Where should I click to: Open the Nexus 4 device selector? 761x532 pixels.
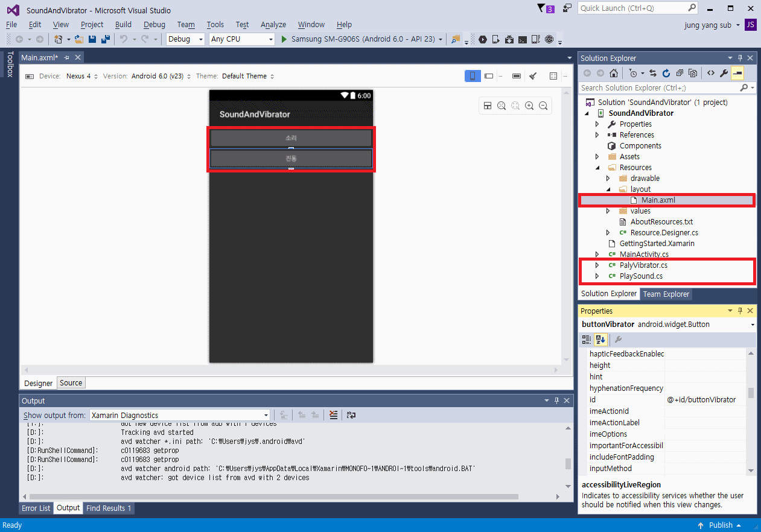[x=81, y=76]
